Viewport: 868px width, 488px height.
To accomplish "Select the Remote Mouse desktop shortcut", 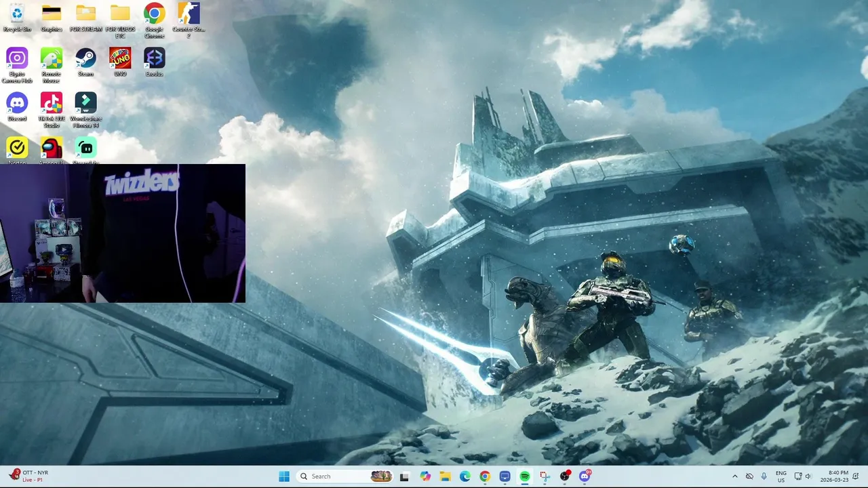I will coord(52,65).
